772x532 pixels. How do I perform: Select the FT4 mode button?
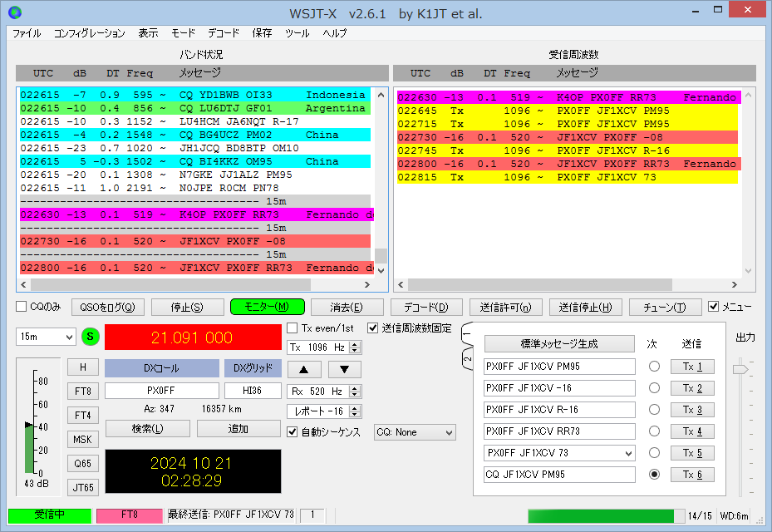click(x=83, y=416)
